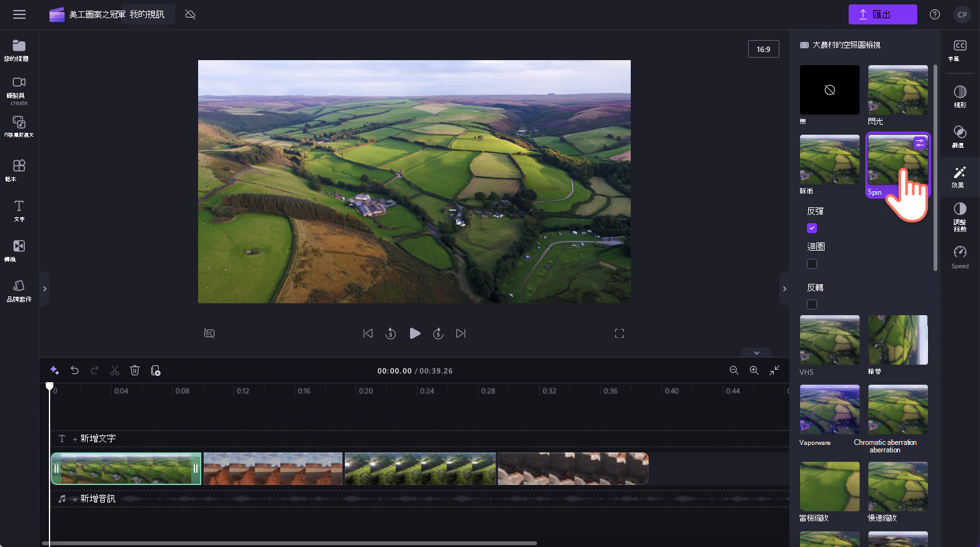
Task: Skip forward five seconds
Action: (438, 333)
